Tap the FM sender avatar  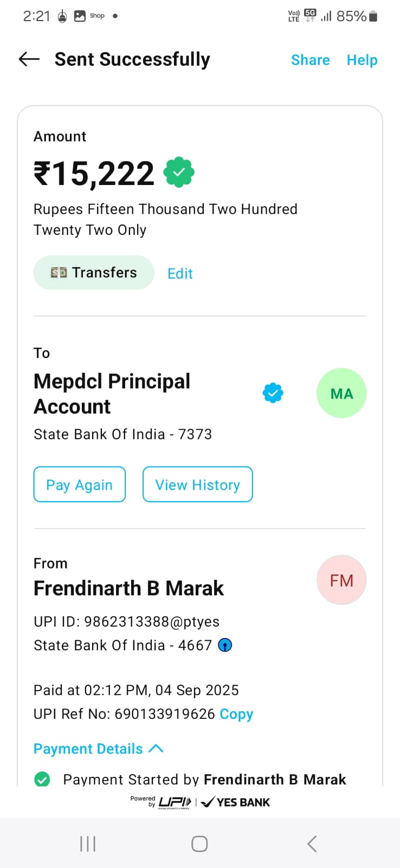pos(341,580)
